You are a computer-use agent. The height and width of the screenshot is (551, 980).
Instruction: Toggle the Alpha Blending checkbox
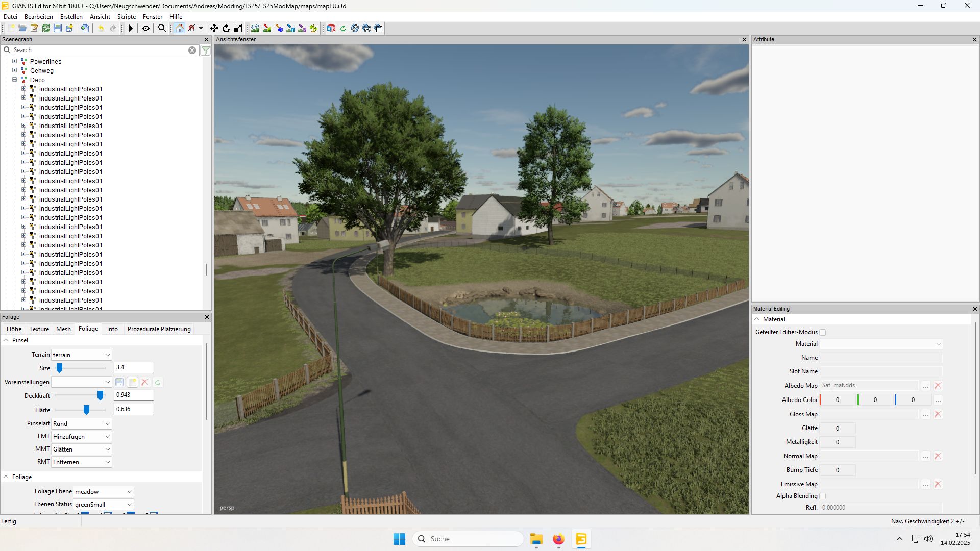pos(823,496)
